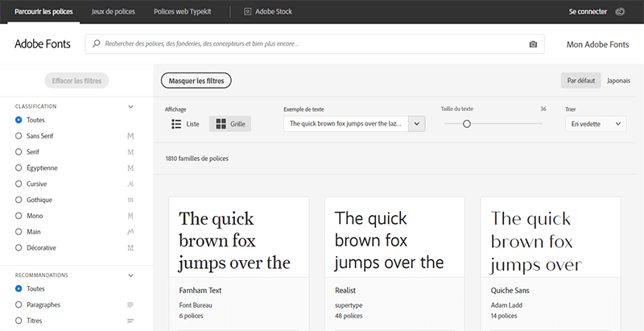Click the Creative Cloud icon next to Se connecter
Image resolution: width=644 pixels, height=331 pixels.
point(620,11)
